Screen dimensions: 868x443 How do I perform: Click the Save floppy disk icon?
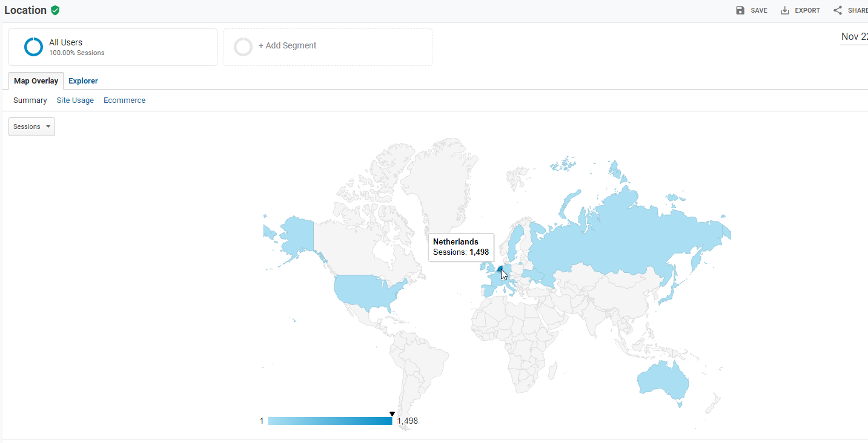[740, 10]
